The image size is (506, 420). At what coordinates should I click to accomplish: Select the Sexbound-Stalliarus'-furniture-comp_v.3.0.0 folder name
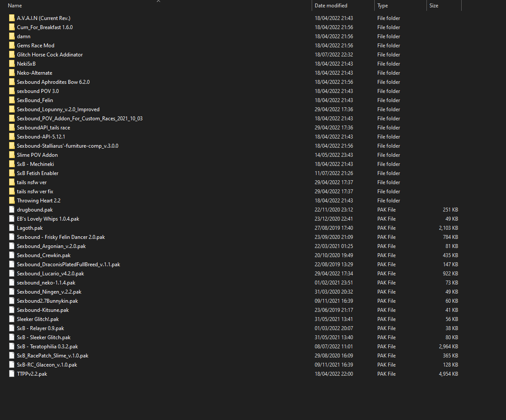67,146
